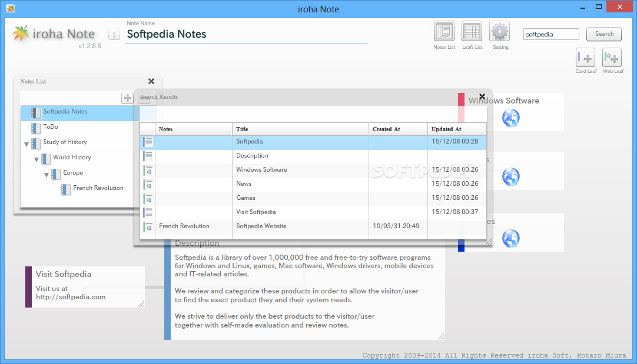Click the Windows Software leaf title
This screenshot has height=364, width=637.
click(504, 101)
